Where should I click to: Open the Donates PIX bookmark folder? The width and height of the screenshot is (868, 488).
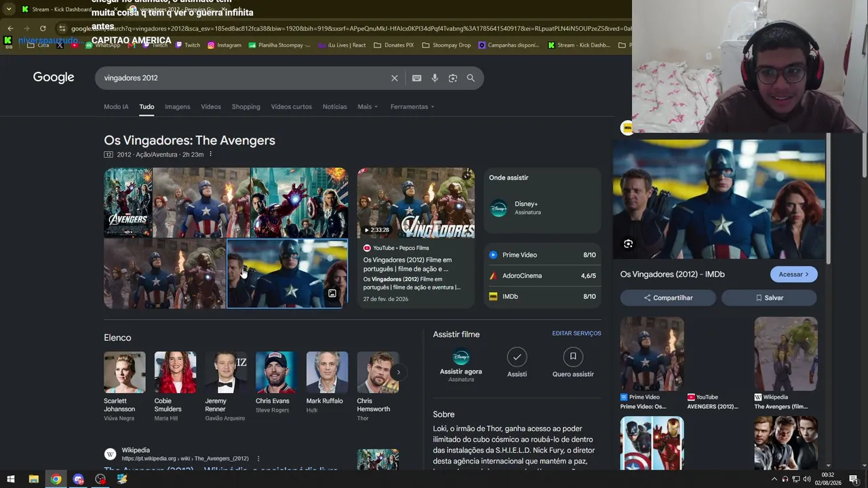click(394, 45)
